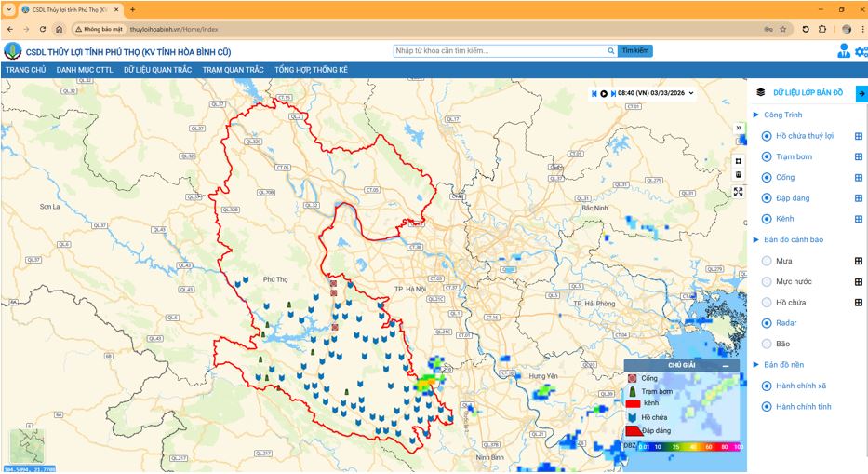The image size is (868, 474).
Task: Open the settings gear in the header
Action: pos(861,51)
